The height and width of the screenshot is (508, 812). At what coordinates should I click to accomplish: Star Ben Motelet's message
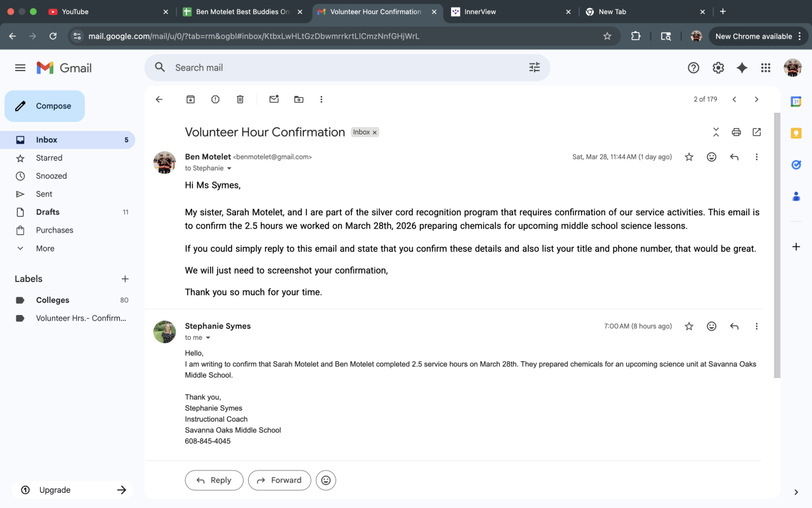pyautogui.click(x=689, y=157)
